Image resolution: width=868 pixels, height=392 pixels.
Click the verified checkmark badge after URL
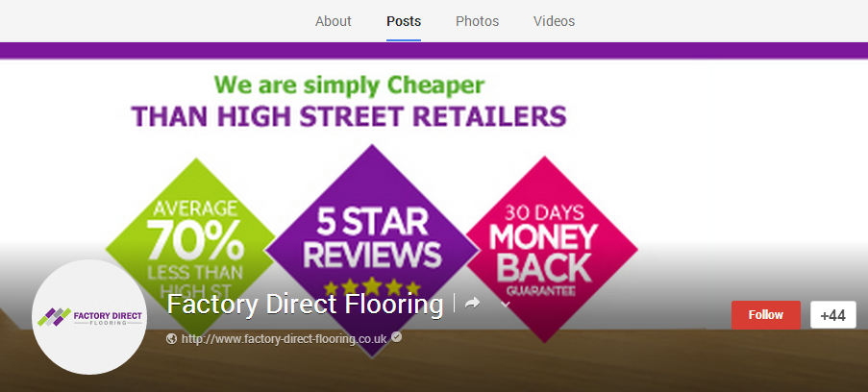tap(396, 336)
